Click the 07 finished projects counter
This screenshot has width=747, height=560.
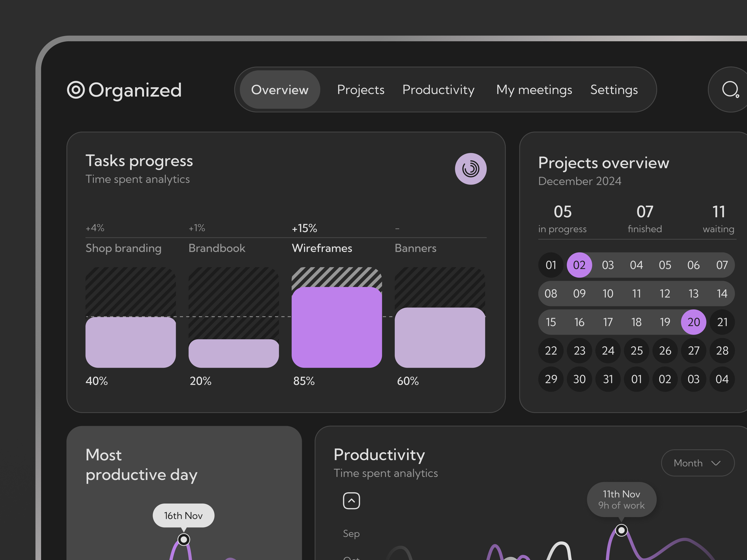point(644,218)
